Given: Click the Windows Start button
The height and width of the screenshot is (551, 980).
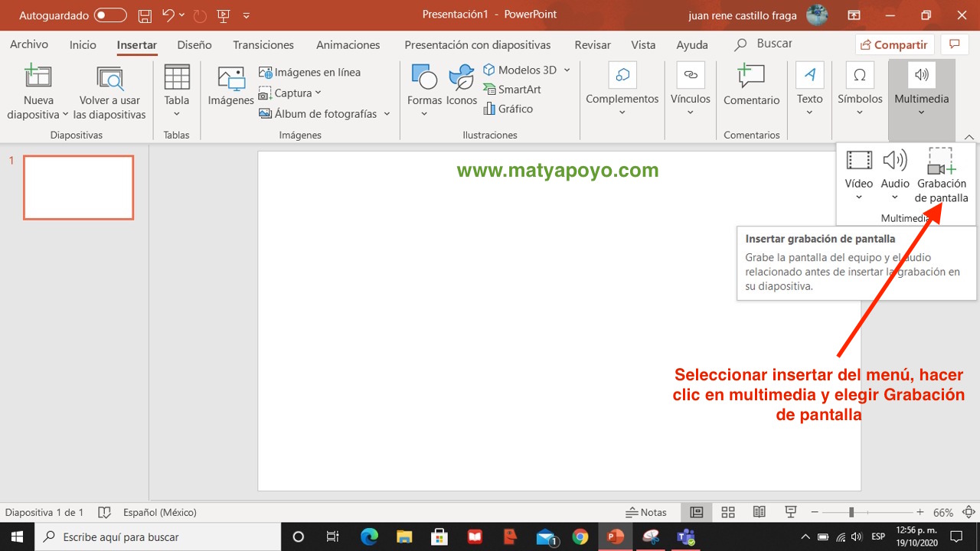Looking at the screenshot, I should pos(17,536).
